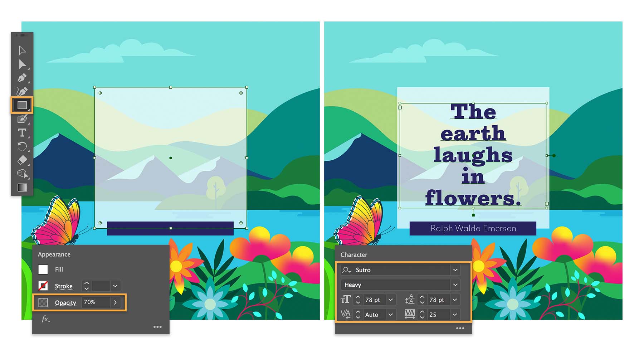
Task: Click the Stroke label link
Action: pyautogui.click(x=64, y=286)
